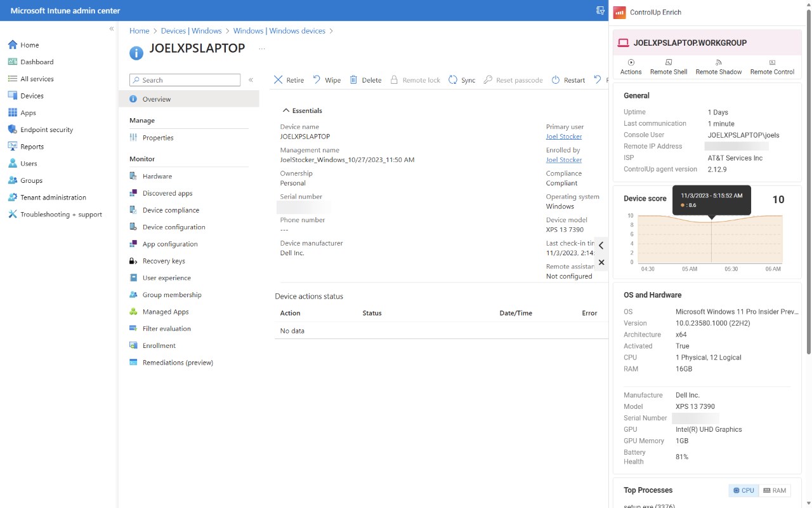
Task: Switch Top Processes to RAM
Action: [775, 490]
